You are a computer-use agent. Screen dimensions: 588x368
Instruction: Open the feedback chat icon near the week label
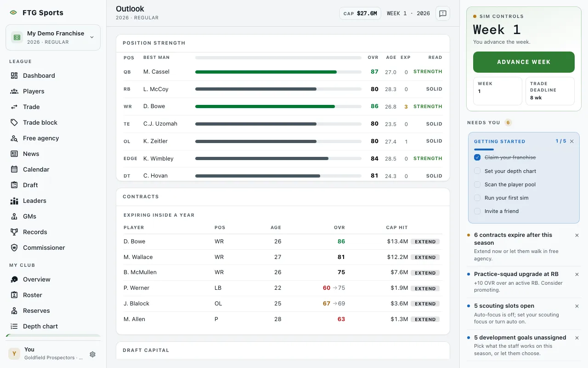point(443,13)
